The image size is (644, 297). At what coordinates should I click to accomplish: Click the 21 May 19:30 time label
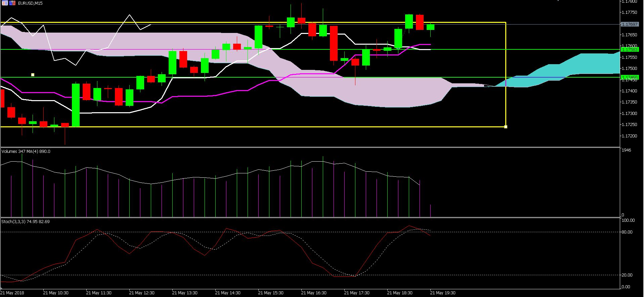click(443, 293)
